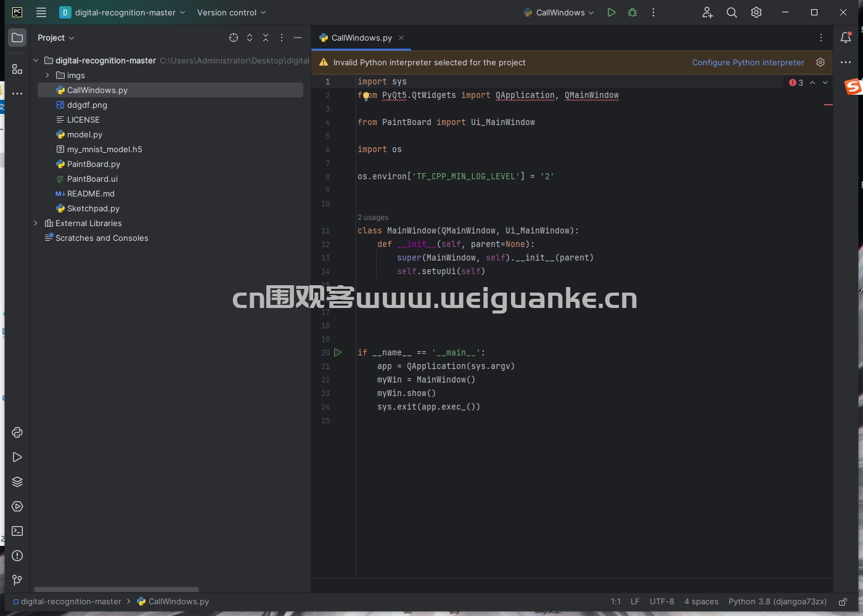863x616 pixels.
Task: Start debugging with the bug icon
Action: pyautogui.click(x=632, y=12)
